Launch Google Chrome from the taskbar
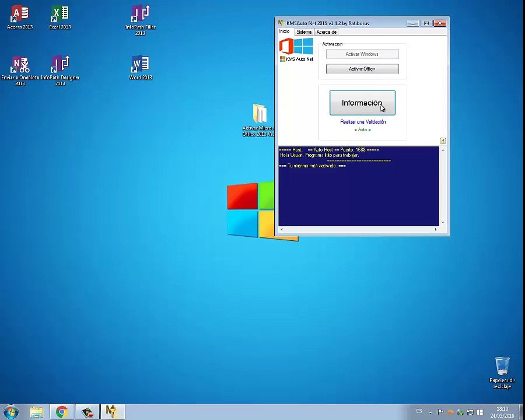The image size is (525, 420). tap(62, 412)
